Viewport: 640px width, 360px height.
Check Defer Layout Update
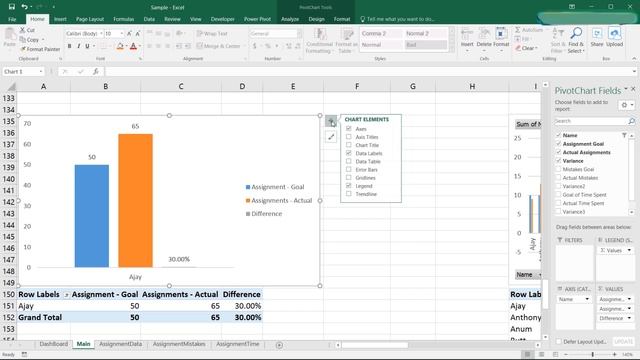[558, 341]
